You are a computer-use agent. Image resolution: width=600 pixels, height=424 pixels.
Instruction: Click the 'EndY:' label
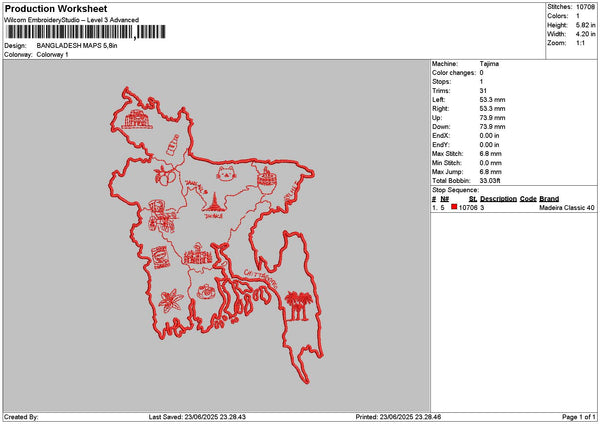(x=441, y=145)
